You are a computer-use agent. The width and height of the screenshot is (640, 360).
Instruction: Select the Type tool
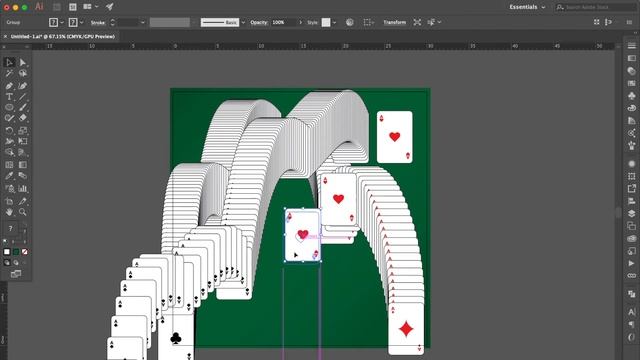click(x=9, y=97)
